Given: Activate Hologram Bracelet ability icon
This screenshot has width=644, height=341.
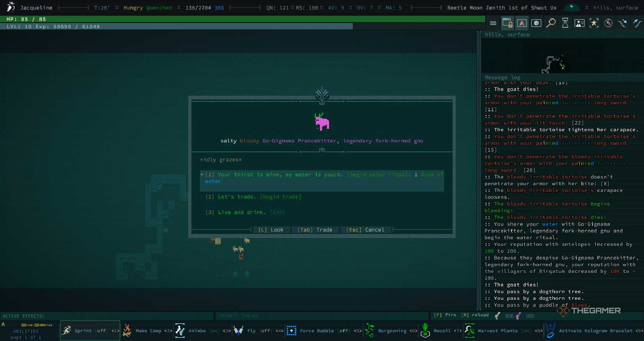Looking at the screenshot, I should (x=550, y=330).
